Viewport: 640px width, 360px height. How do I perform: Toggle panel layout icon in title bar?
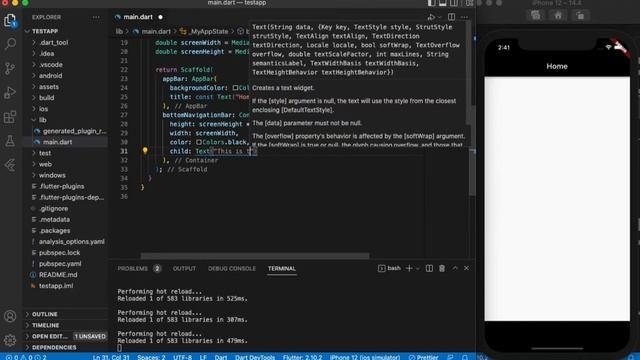443,3
